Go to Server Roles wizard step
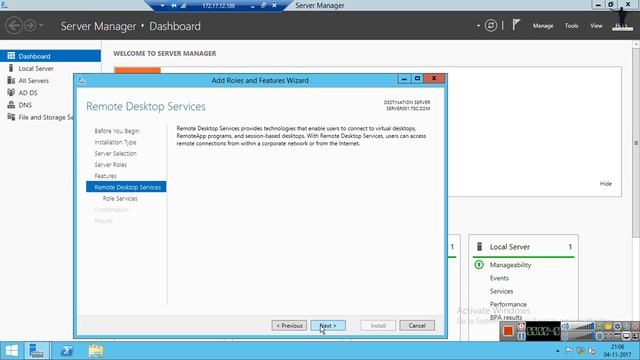The height and width of the screenshot is (360, 640). coord(111,164)
